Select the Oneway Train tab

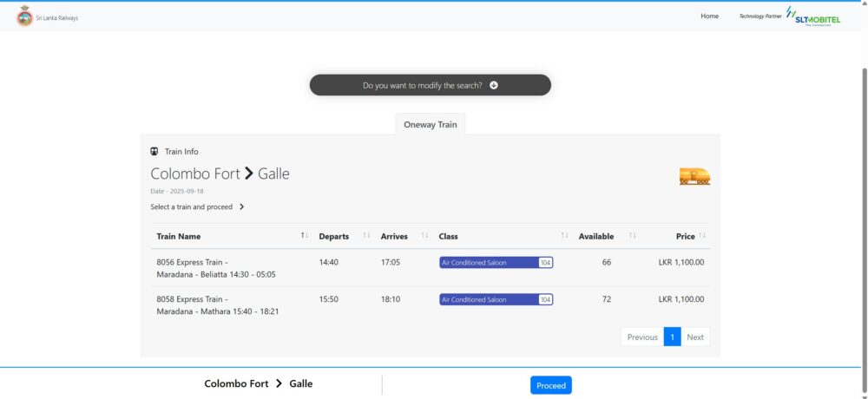click(430, 125)
